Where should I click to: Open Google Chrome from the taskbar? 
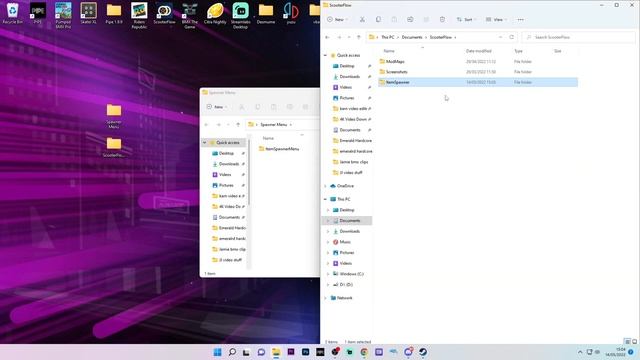click(x=364, y=352)
